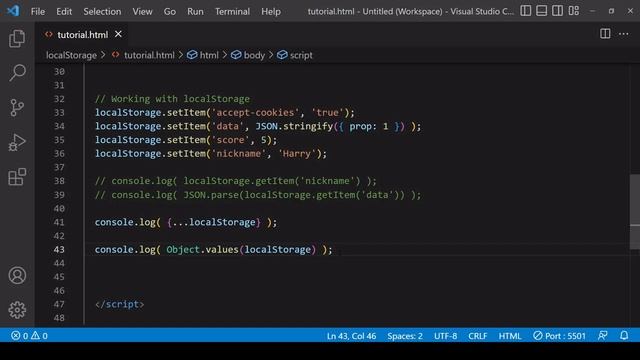Click the commented getItem('nickname') line 38

(236, 181)
